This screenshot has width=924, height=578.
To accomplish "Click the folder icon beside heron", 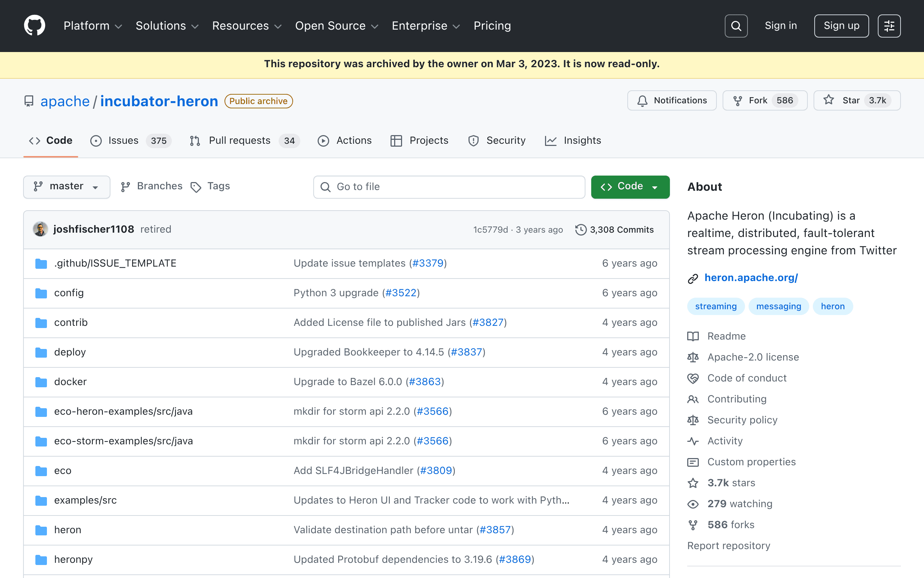I will point(41,530).
